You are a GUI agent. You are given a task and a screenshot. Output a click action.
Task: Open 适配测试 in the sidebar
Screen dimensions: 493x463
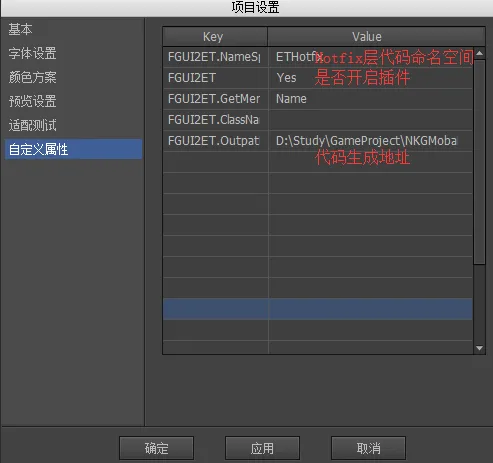tap(32, 125)
